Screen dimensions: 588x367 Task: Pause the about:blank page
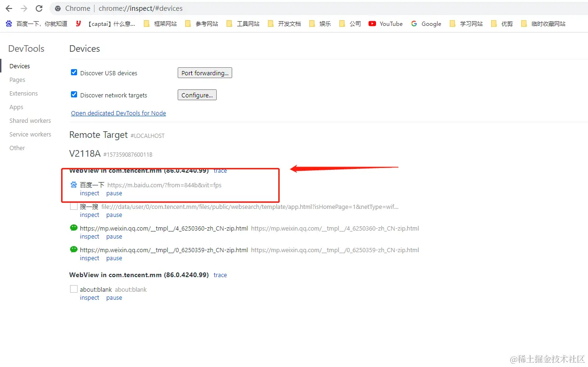tap(114, 298)
